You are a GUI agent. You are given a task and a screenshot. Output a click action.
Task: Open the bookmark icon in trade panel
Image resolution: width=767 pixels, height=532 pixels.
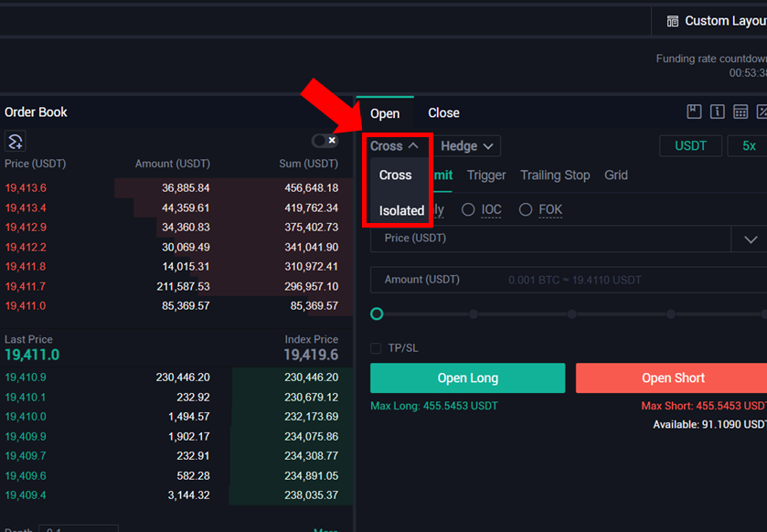pos(694,112)
